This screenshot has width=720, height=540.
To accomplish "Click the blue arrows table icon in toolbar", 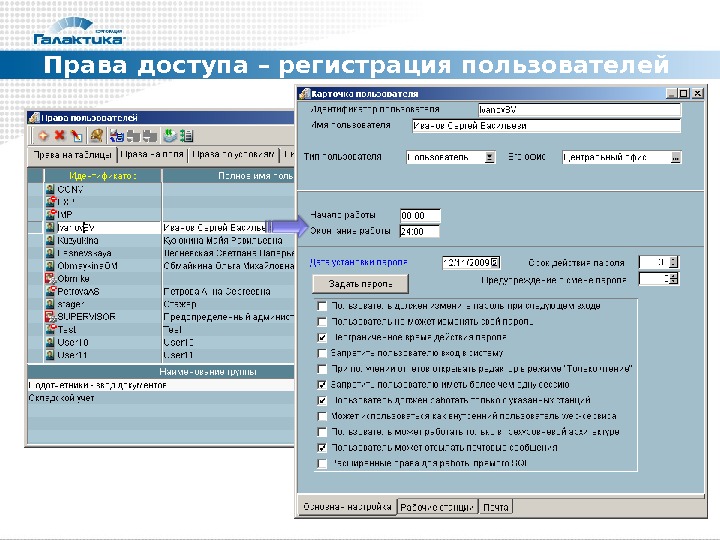I will click(x=117, y=136).
